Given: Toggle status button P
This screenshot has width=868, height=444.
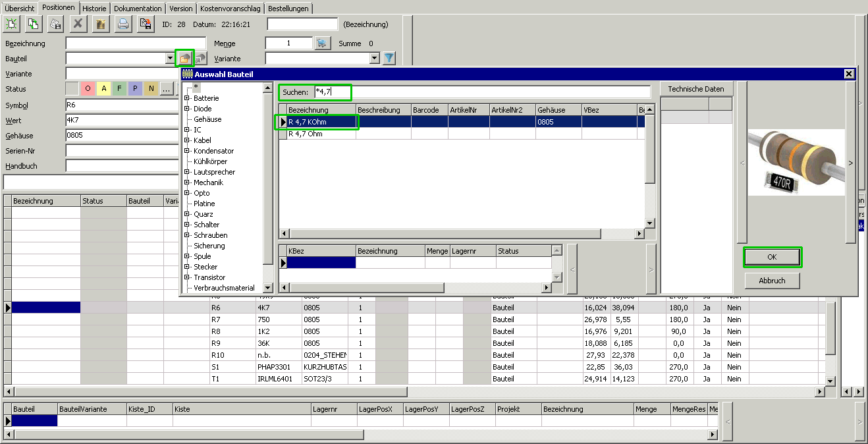Looking at the screenshot, I should (135, 89).
